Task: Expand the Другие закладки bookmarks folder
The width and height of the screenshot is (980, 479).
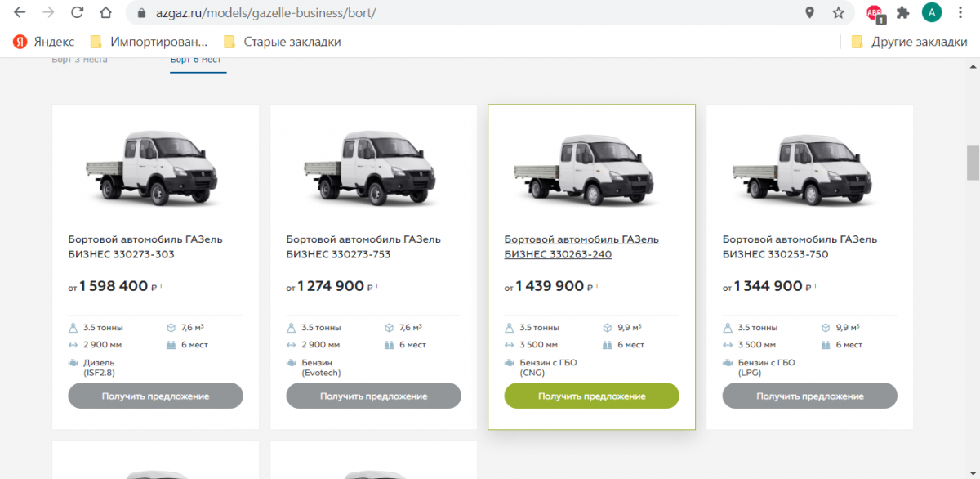Action: (x=909, y=42)
